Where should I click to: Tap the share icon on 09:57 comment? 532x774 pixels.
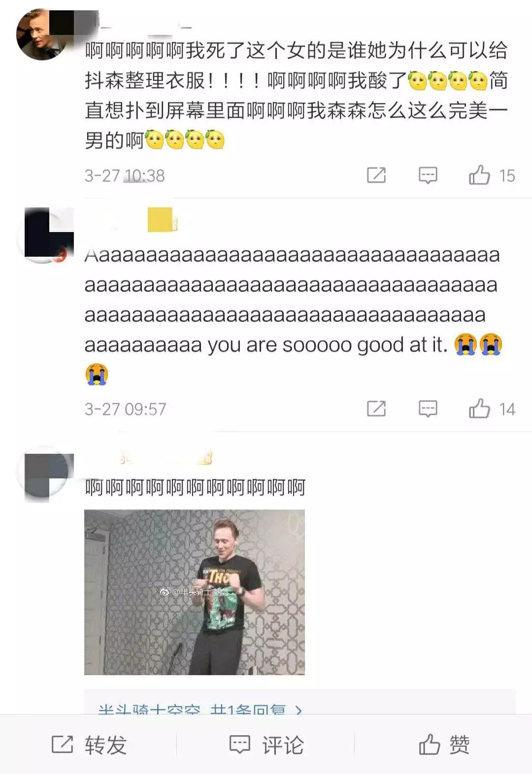(376, 408)
